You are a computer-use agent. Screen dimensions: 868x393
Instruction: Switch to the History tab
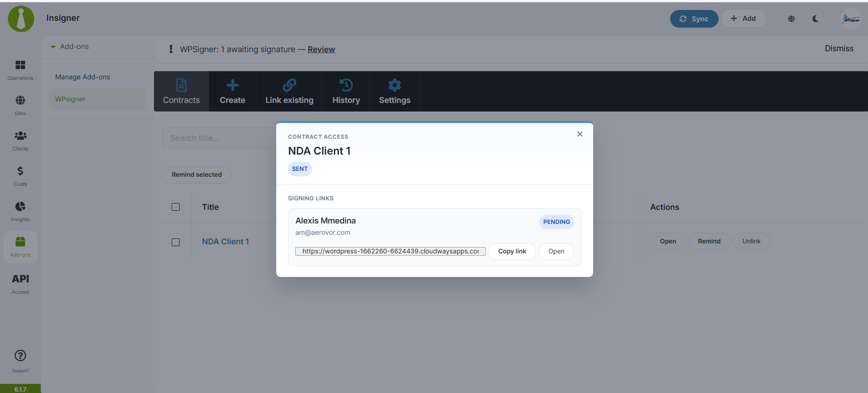(x=346, y=91)
